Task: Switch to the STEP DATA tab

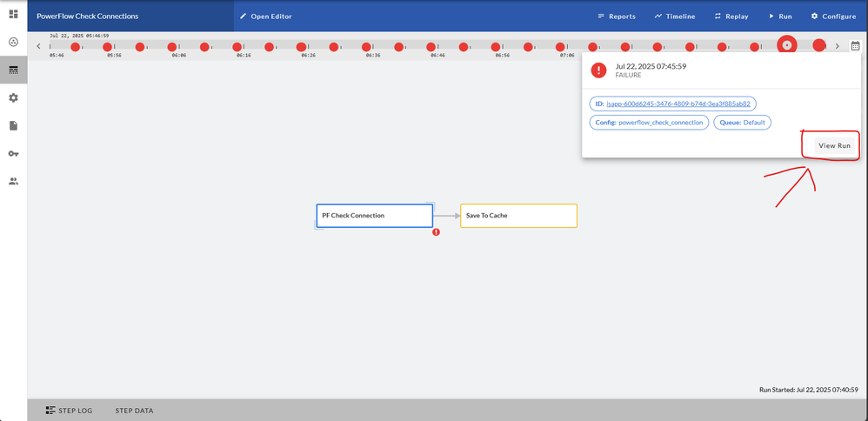Action: 134,411
